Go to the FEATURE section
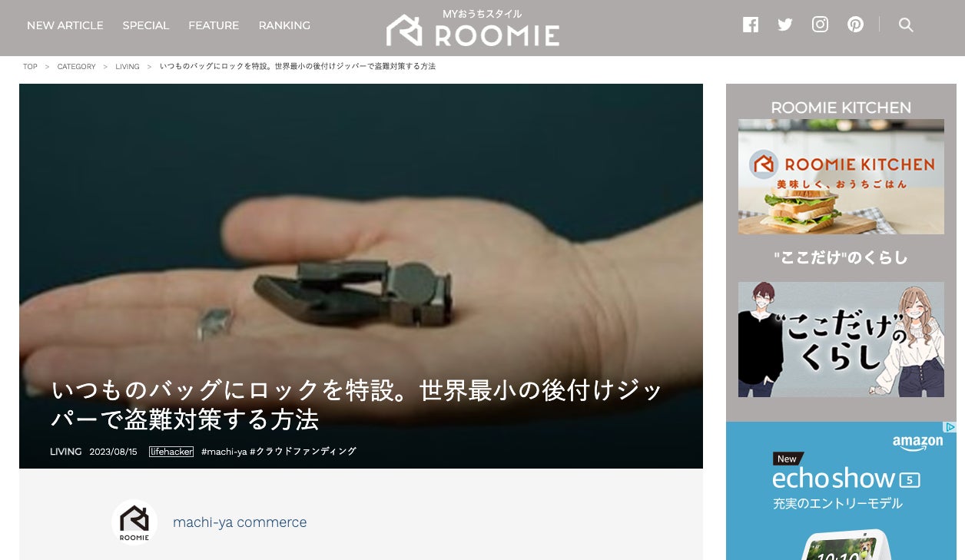 [214, 25]
